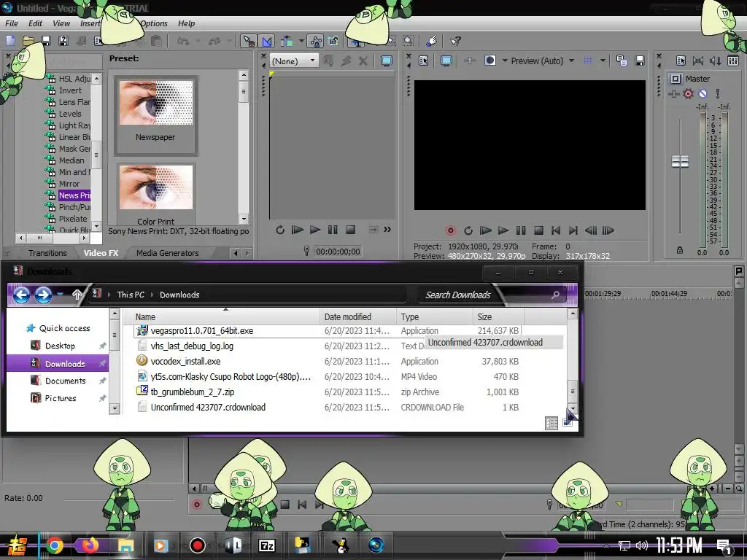Screen dimensions: 747x560
Task: Switch to the Media Generators tab
Action: (x=167, y=253)
